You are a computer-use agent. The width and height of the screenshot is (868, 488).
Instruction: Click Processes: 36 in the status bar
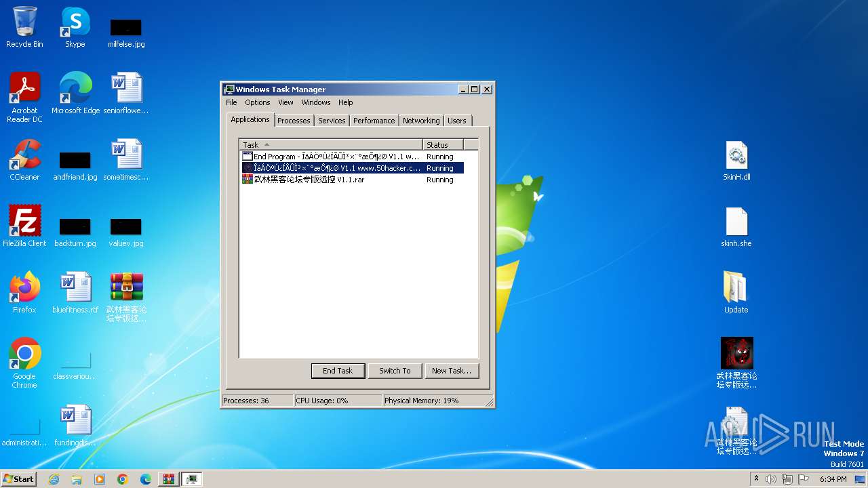(258, 401)
